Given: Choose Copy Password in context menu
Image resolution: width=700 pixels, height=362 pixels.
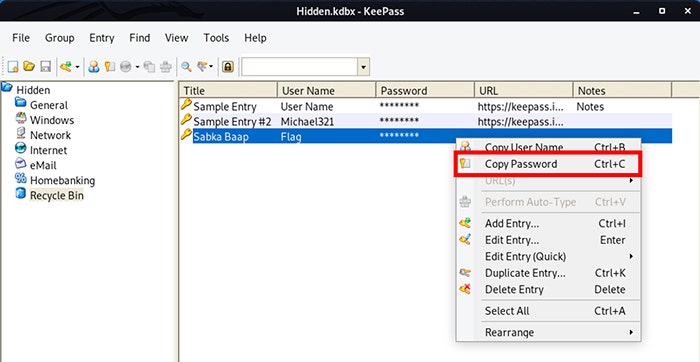Looking at the screenshot, I should [548, 164].
